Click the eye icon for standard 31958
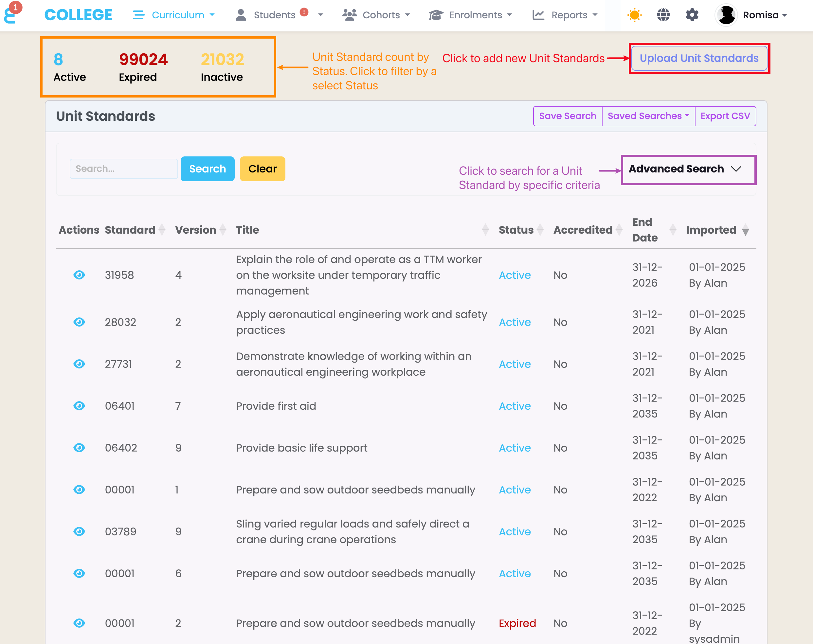The height and width of the screenshot is (644, 813). click(x=79, y=275)
